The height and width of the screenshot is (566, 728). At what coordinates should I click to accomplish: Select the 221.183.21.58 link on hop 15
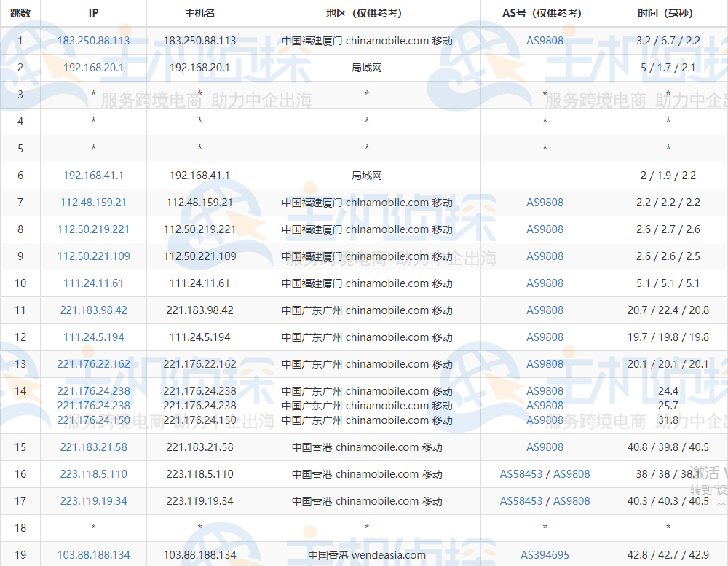coord(93,447)
